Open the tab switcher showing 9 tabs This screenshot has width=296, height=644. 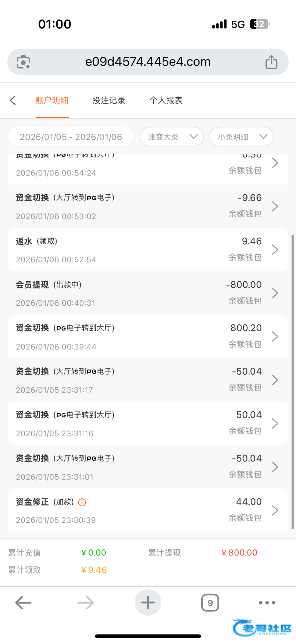click(x=210, y=603)
